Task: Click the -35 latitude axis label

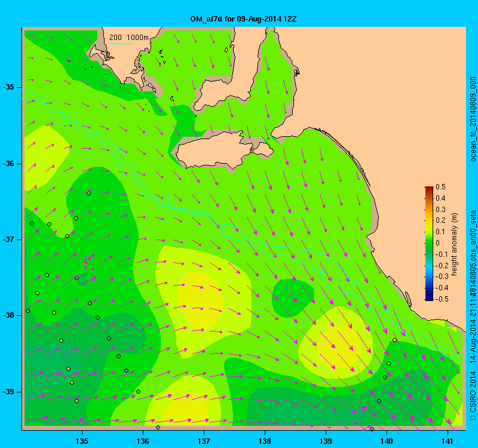Action: tap(8, 87)
